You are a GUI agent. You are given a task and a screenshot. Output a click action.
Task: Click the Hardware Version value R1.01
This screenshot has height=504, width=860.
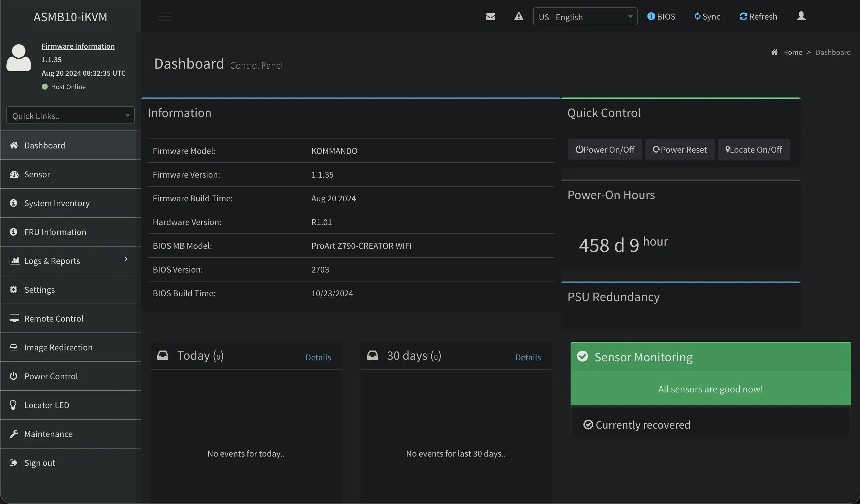coord(322,222)
